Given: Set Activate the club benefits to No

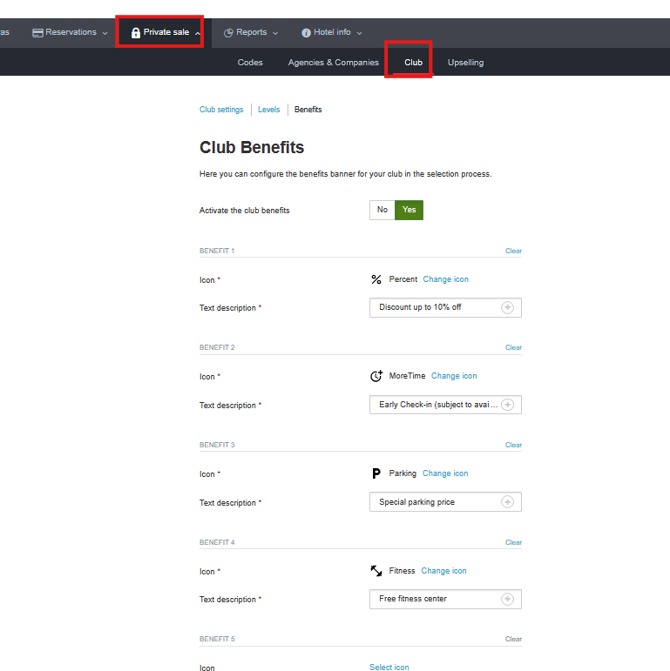Looking at the screenshot, I should tap(382, 210).
